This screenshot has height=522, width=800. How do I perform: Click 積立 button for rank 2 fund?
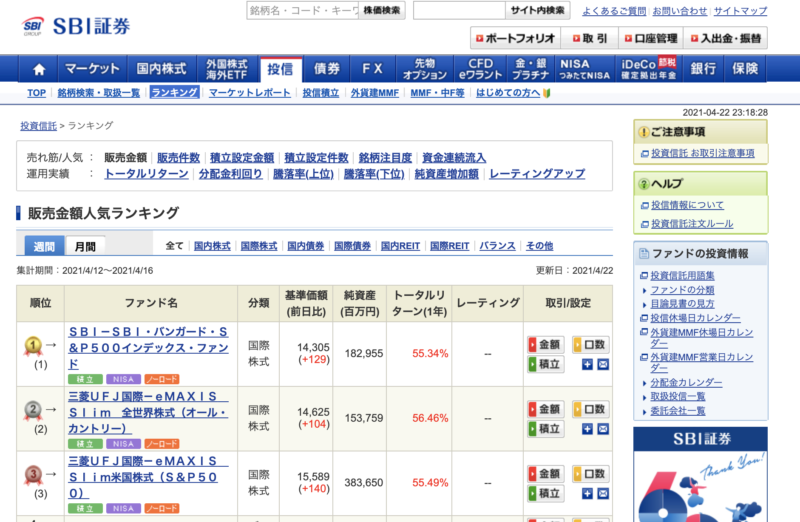click(545, 429)
